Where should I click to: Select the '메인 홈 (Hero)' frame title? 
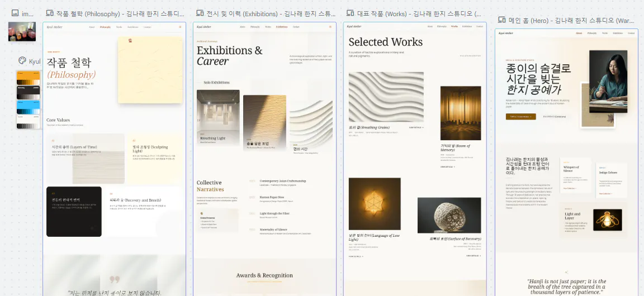point(571,20)
